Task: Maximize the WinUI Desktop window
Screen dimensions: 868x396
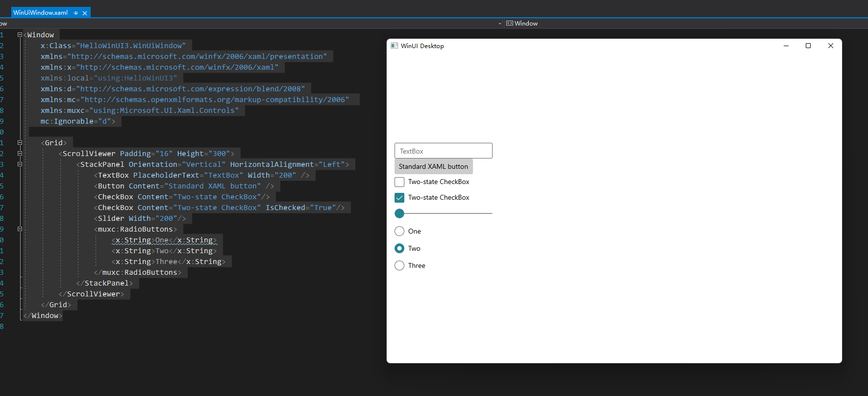Action: (x=808, y=46)
